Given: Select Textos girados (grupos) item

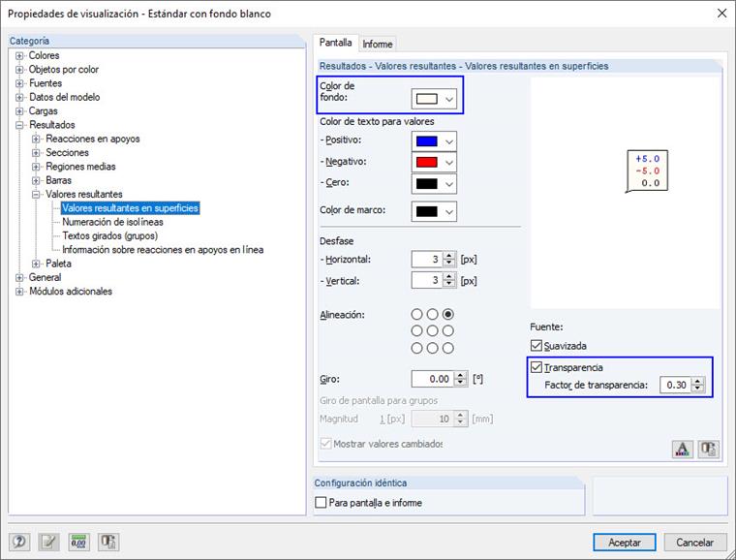Looking at the screenshot, I should click(109, 235).
